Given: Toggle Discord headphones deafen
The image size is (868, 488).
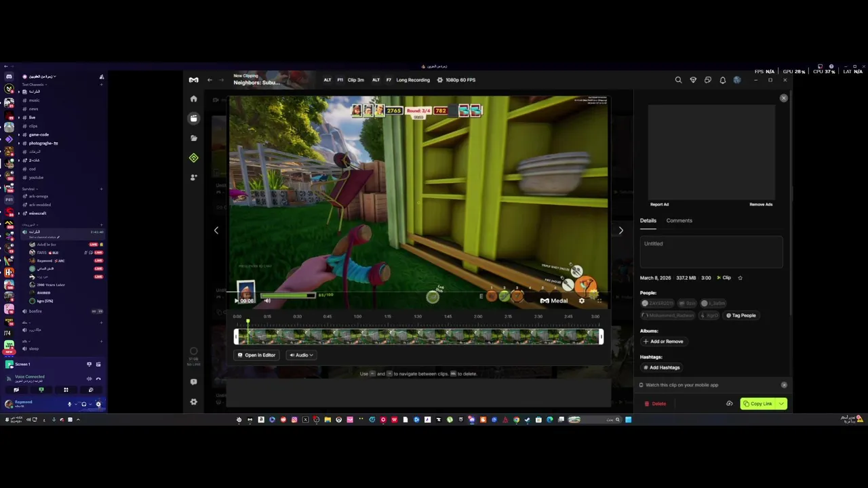Looking at the screenshot, I should 84,404.
